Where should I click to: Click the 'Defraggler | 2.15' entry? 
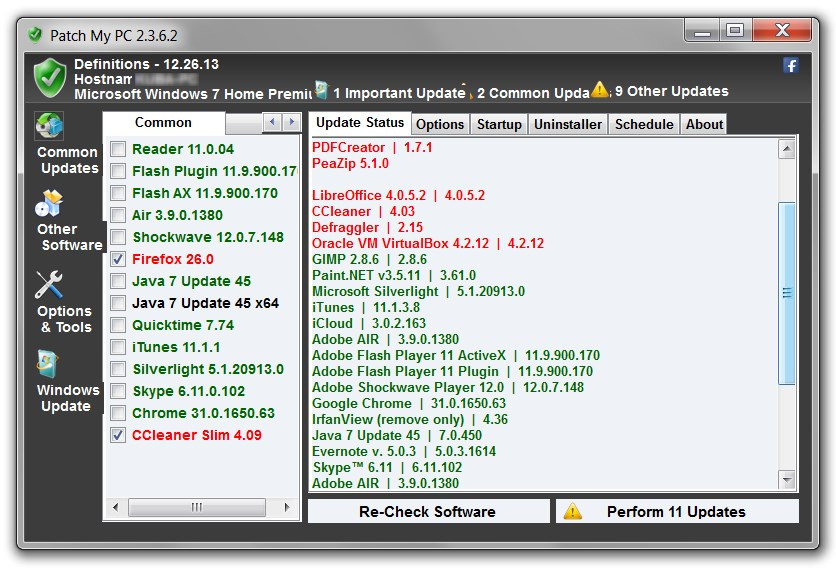click(367, 227)
